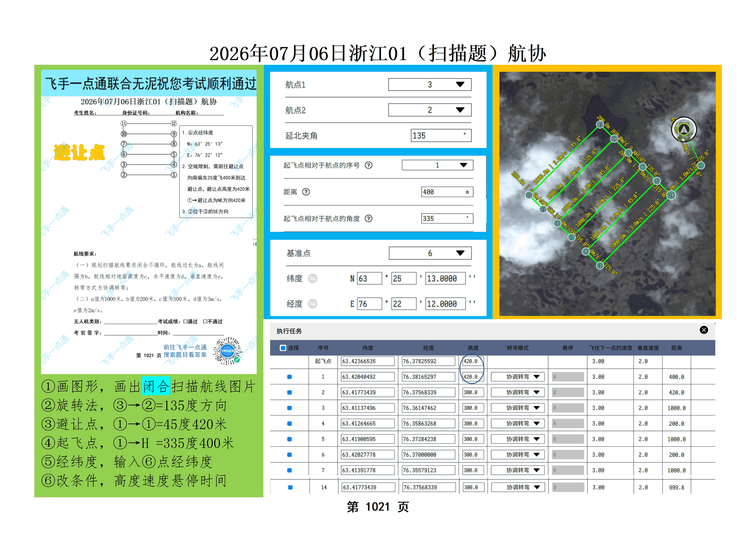Open the 航点1 dropdown showing 3
The width and height of the screenshot is (756, 534).
430,85
